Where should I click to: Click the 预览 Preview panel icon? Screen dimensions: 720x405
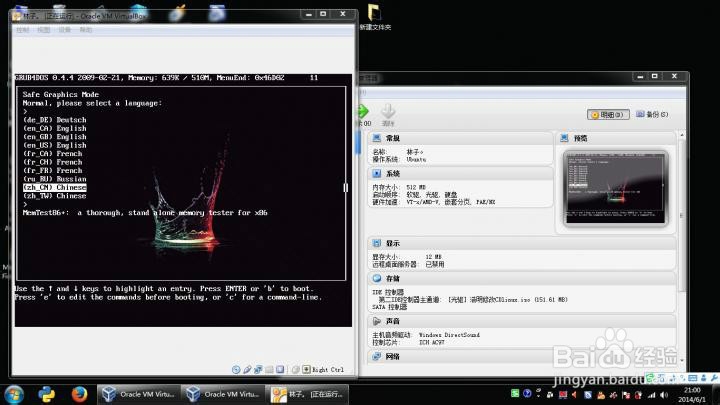564,138
